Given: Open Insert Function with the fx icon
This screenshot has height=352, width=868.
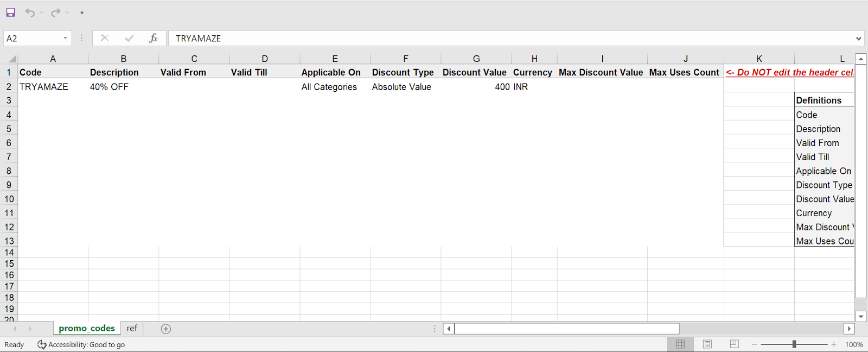Looking at the screenshot, I should point(154,38).
